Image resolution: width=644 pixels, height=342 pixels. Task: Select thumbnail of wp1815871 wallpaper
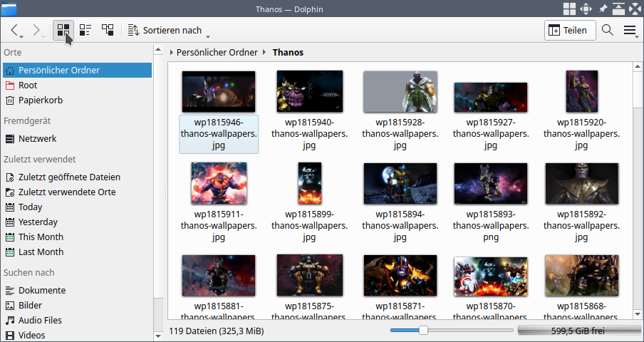pos(400,276)
